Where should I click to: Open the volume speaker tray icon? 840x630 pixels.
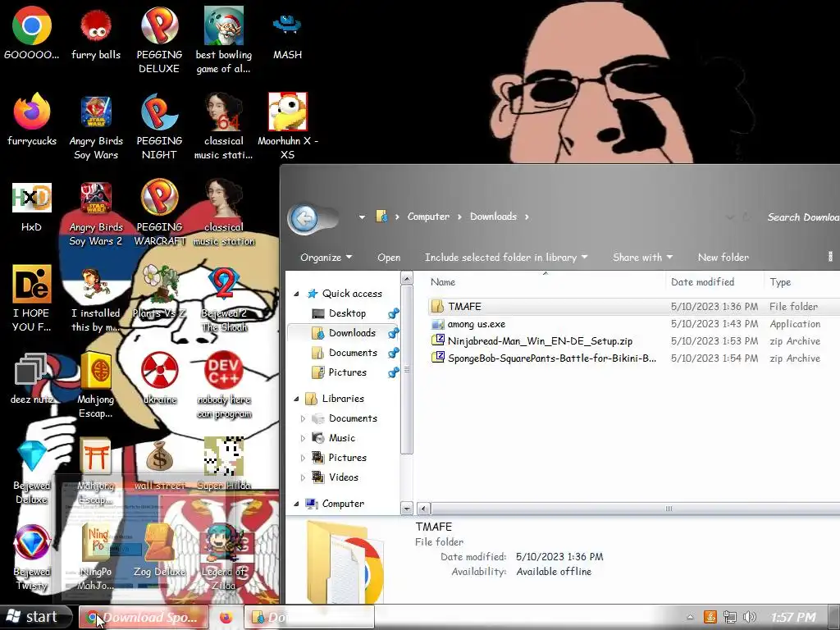tap(750, 617)
